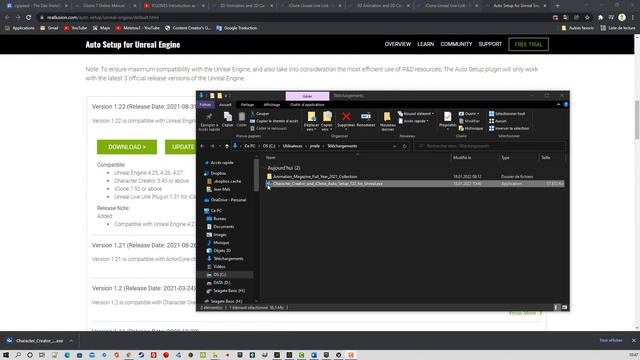Click the Explorer up-folder arrow
The width and height of the screenshot is (640, 360).
click(227, 146)
